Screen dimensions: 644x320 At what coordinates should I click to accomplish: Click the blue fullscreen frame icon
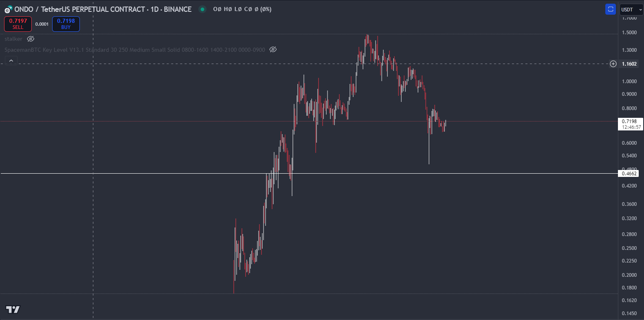[610, 9]
